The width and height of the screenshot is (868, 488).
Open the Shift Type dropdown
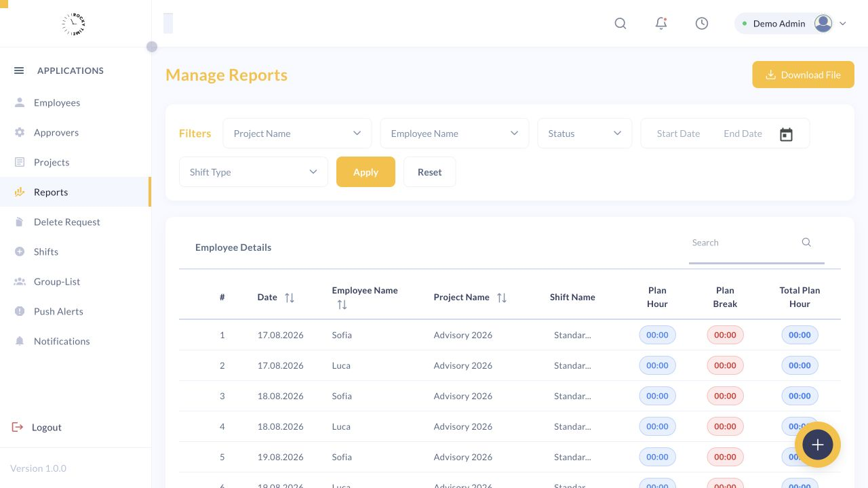pos(254,172)
